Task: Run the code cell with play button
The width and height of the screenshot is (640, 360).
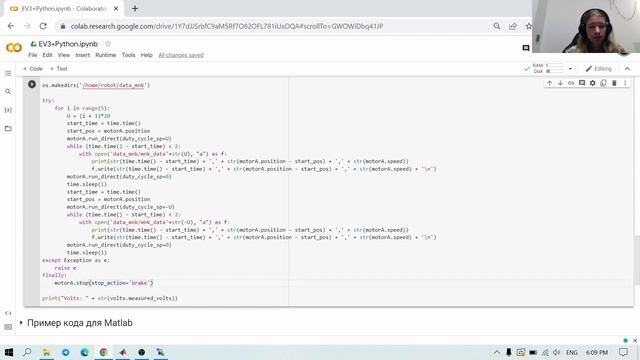Action: (x=32, y=84)
